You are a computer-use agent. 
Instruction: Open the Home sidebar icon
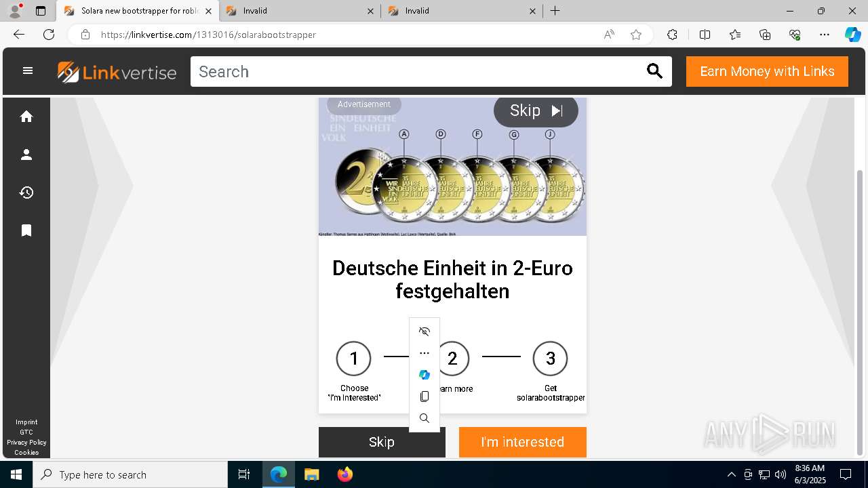(x=26, y=117)
